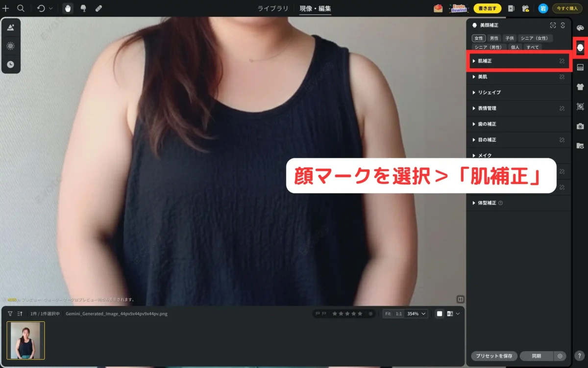The image size is (588, 368).
Task: Click the filename Gemini_Generated_Image_44pv9x44pv9x44pv.png
Action: (x=116, y=314)
